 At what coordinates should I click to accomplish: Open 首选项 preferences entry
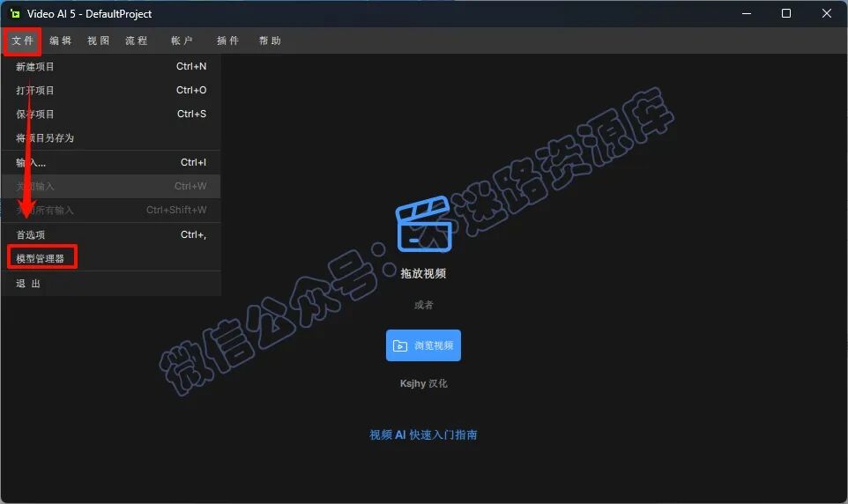click(111, 234)
